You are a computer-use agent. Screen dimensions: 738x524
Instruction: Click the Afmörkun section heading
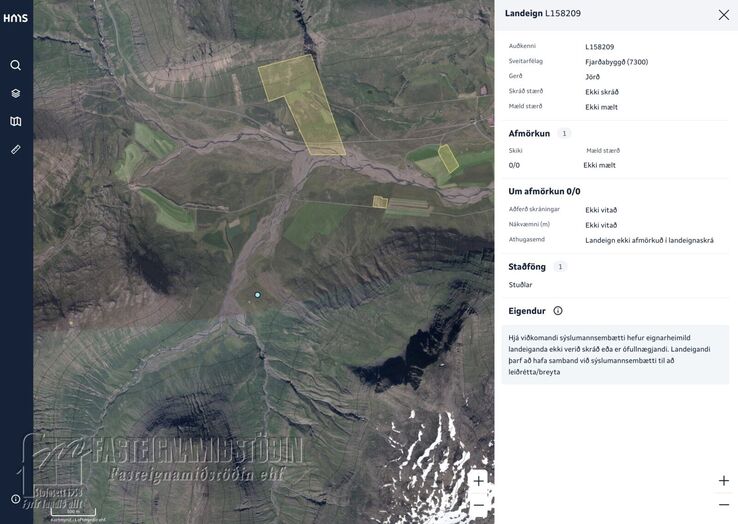529,133
